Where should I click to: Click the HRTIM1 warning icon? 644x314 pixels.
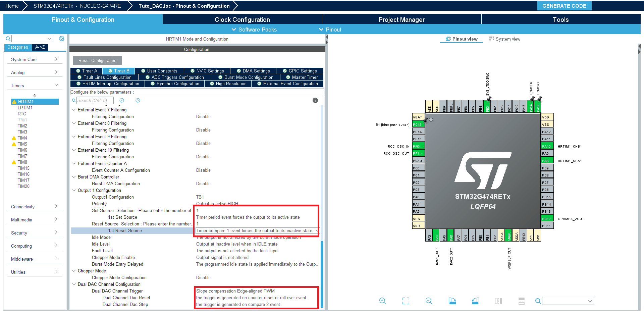(14, 102)
